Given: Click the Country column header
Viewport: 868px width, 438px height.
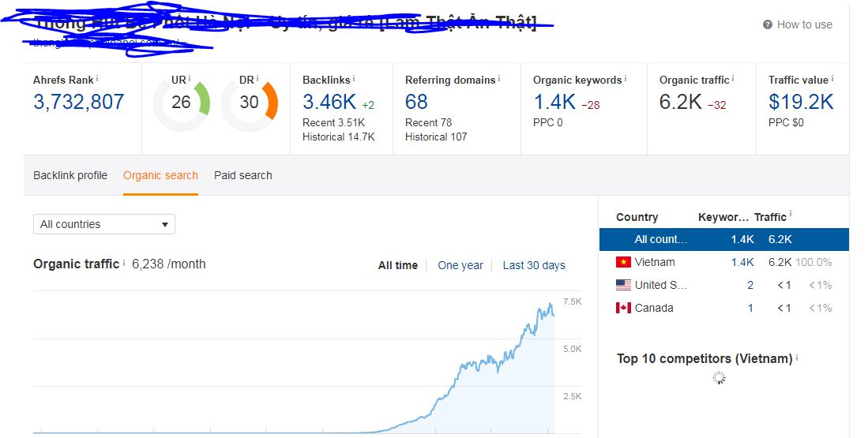Looking at the screenshot, I should tap(637, 217).
